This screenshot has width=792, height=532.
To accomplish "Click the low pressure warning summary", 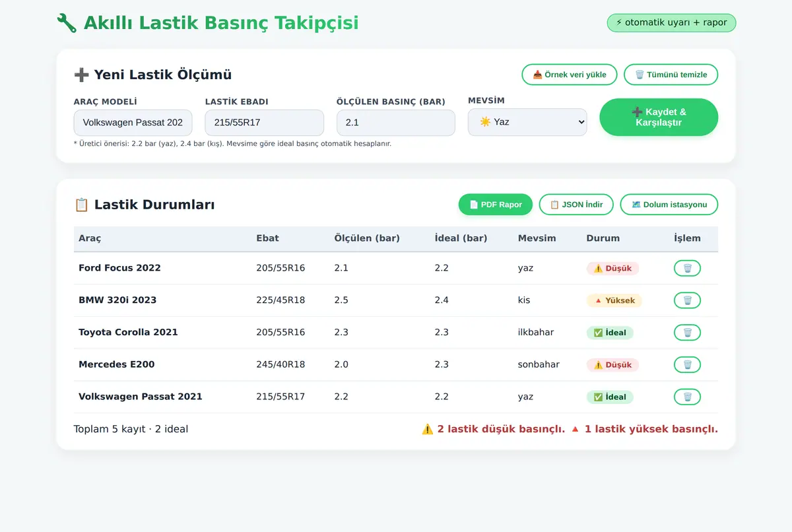I will point(493,429).
